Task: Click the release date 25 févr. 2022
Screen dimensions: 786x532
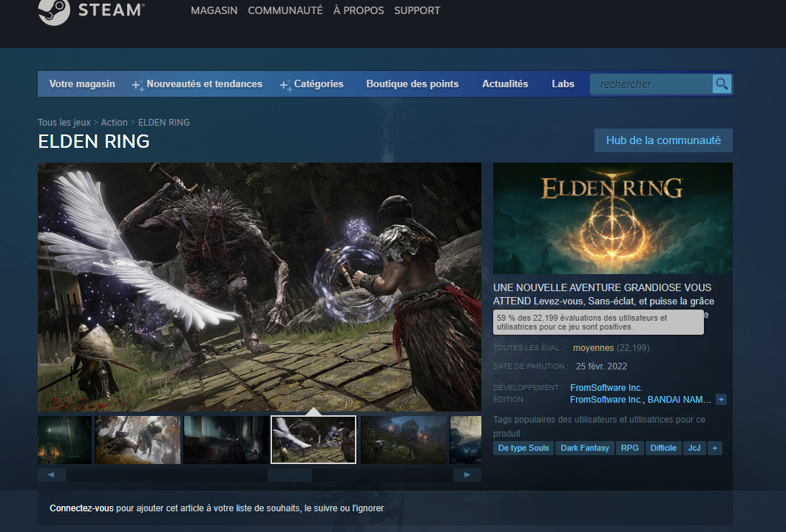Action: point(601,366)
